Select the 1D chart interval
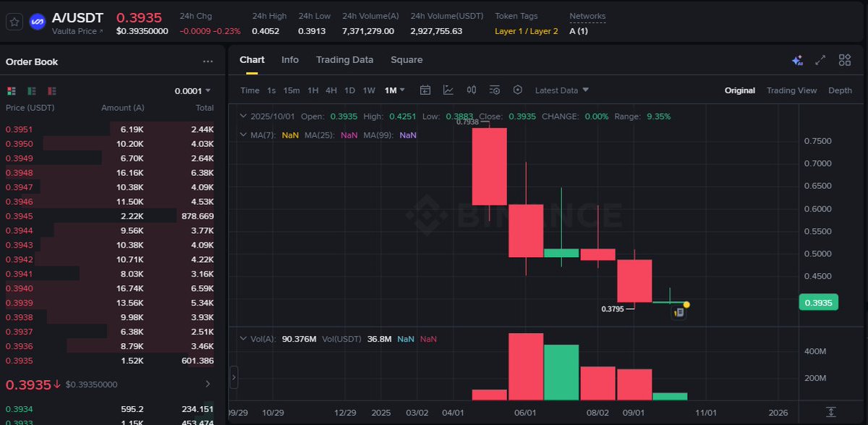868x425 pixels. 349,91
